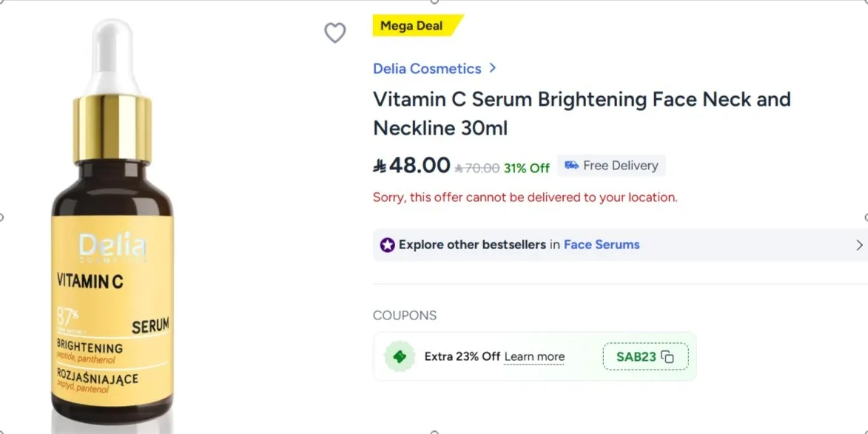
Task: Open the Face Serums category
Action: point(602,244)
